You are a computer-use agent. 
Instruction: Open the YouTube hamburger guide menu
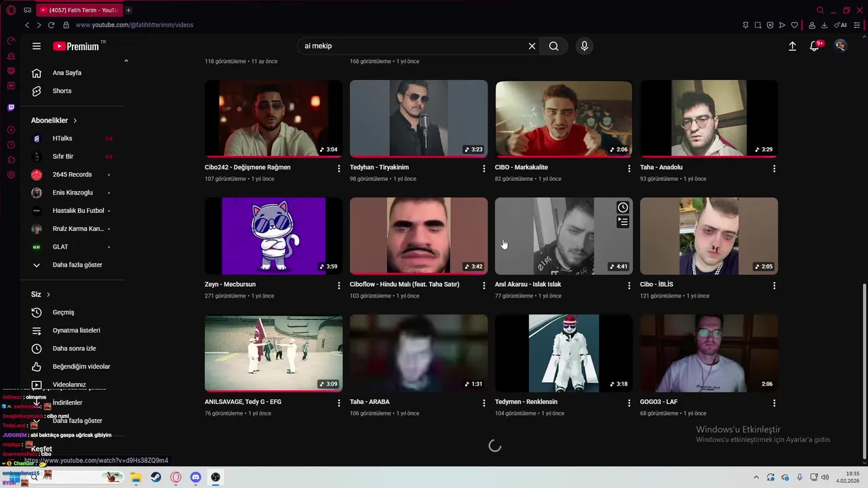[37, 46]
